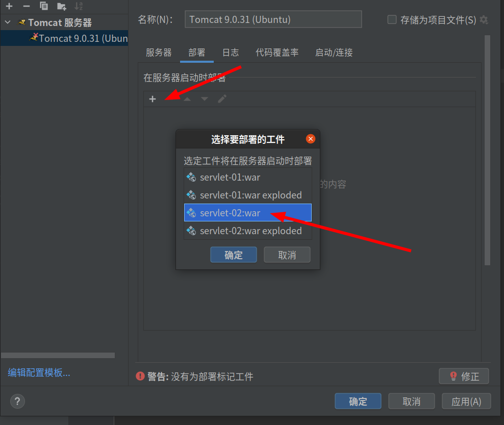Click the red warning icon beside 警告
This screenshot has width=504, height=425.
point(140,376)
